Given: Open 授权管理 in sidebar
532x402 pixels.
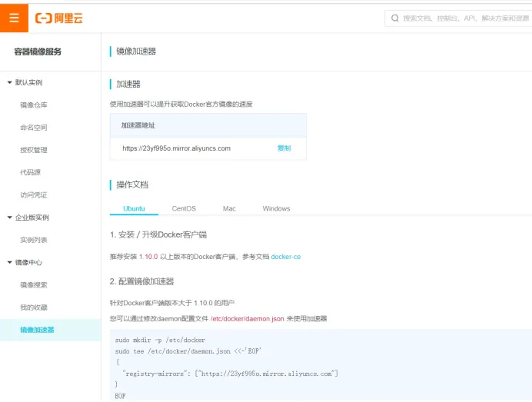Looking at the screenshot, I should click(34, 150).
